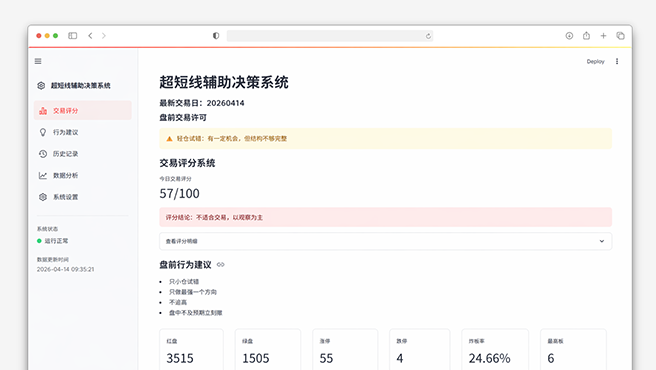
Task: Select the 交易评分 sidebar menu item
Action: click(x=83, y=110)
